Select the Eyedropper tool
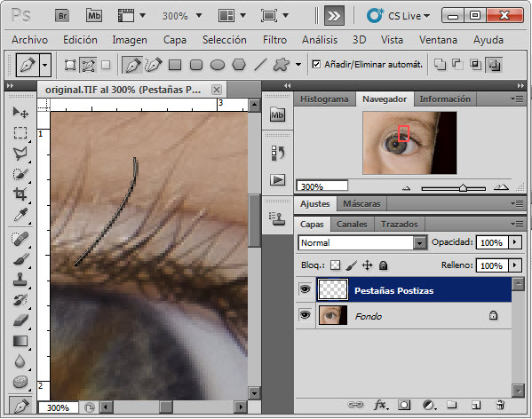Screen dimensions: 532x419 point(20,215)
